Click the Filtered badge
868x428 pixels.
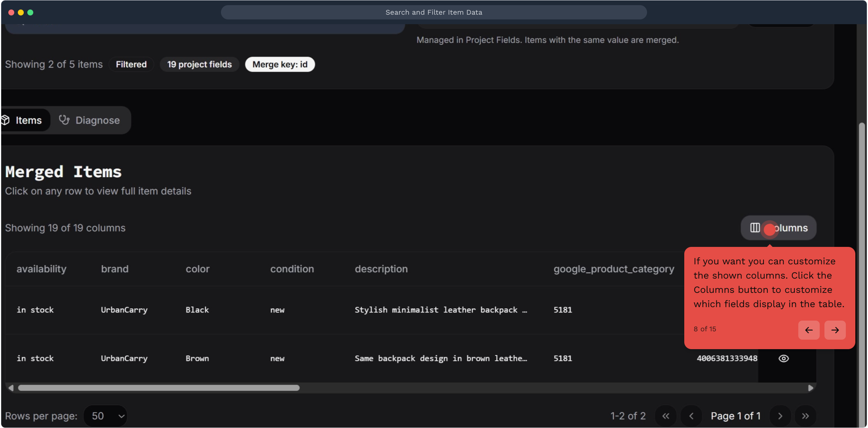coord(131,65)
